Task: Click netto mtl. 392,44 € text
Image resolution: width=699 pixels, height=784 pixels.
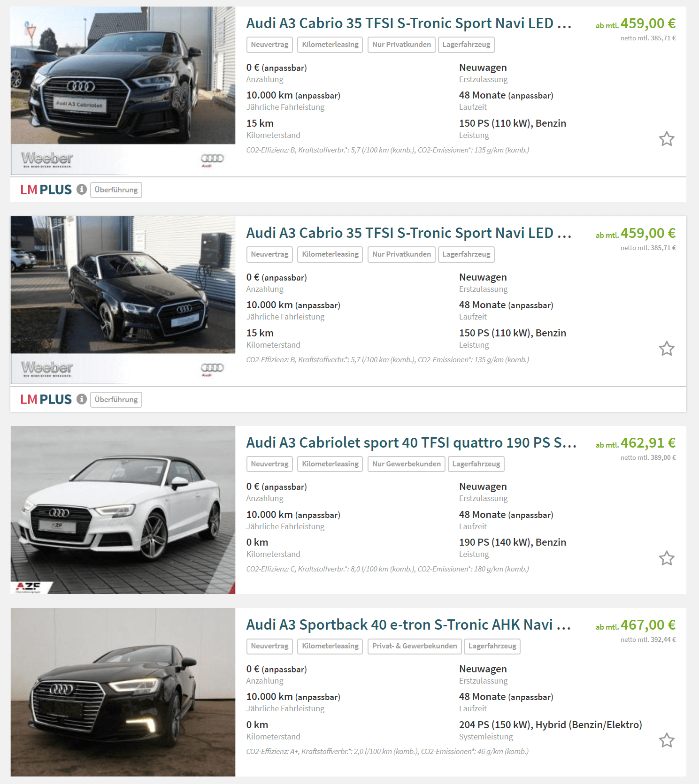Action: tap(648, 639)
